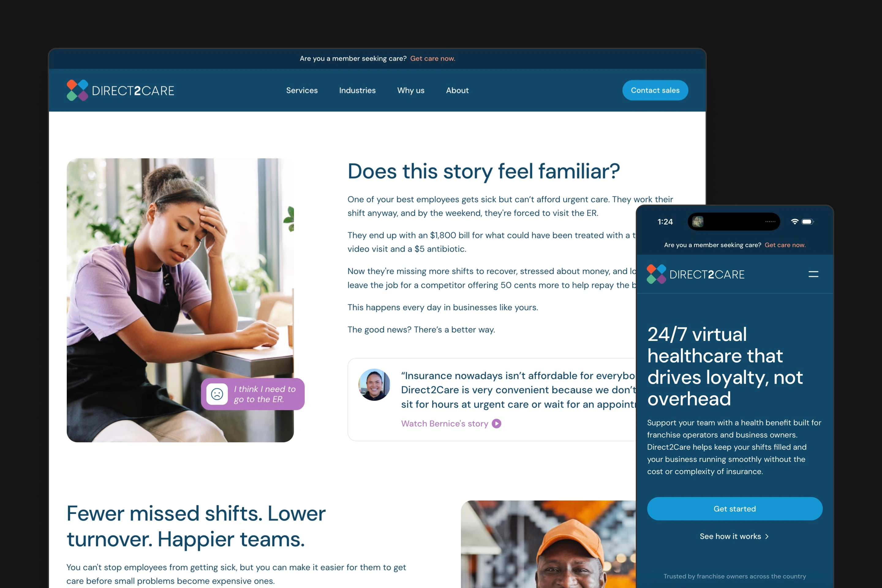Click the Get started button
The width and height of the screenshot is (882, 588).
coord(735,509)
